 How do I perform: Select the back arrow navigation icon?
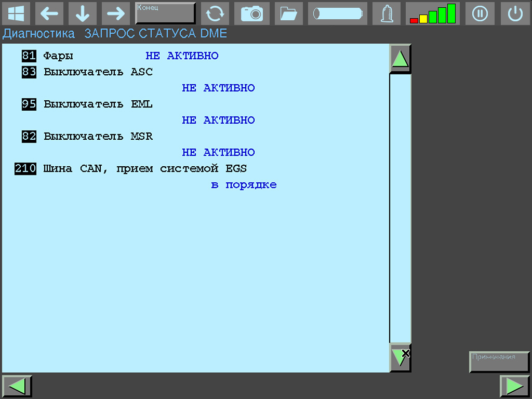coord(49,14)
